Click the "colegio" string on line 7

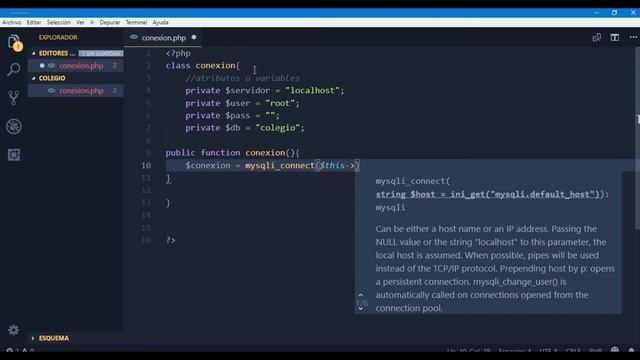[278, 128]
